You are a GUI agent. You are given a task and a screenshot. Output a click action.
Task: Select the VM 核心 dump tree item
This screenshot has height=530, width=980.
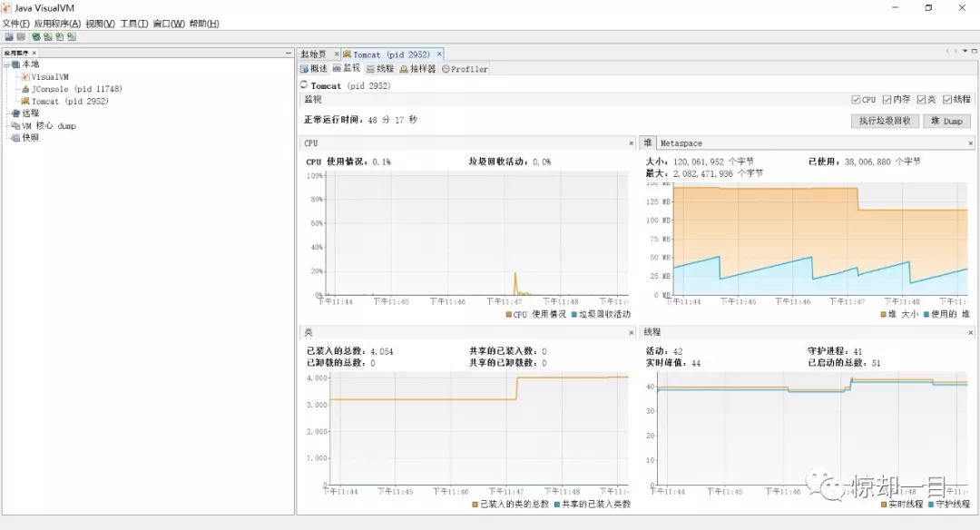coord(49,125)
